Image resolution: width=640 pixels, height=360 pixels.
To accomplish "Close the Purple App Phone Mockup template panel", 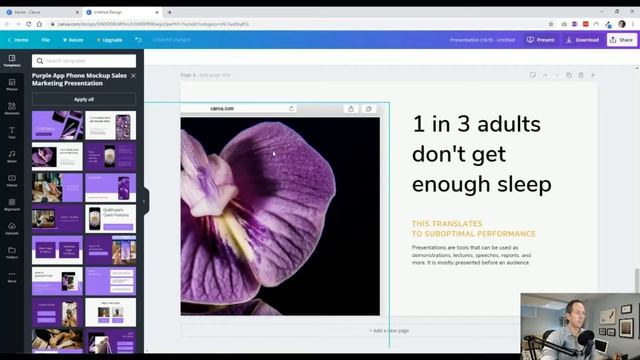I will pos(133,76).
